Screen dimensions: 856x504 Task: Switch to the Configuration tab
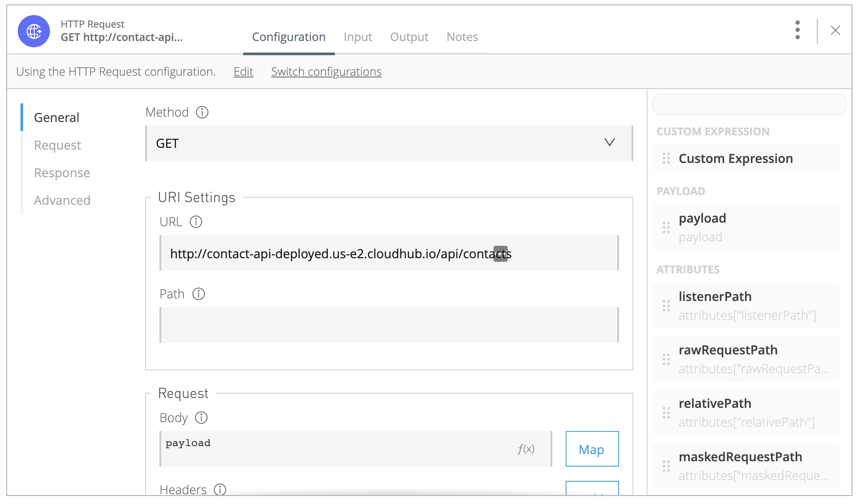point(289,37)
